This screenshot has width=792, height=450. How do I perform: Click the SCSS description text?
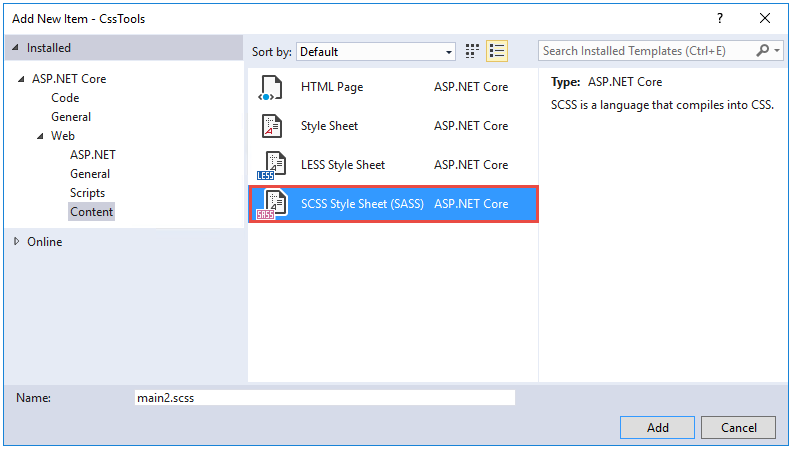(x=662, y=105)
